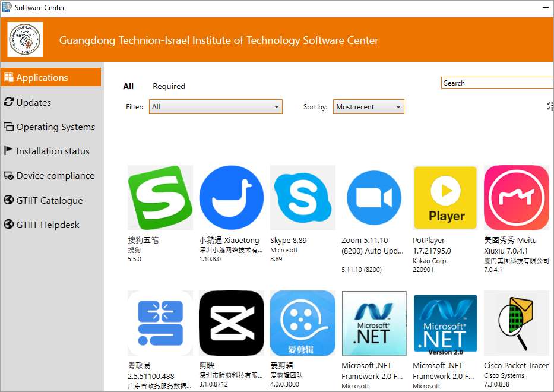
Task: Select the white Microsoft .NET Framework icon
Action: pos(374,323)
